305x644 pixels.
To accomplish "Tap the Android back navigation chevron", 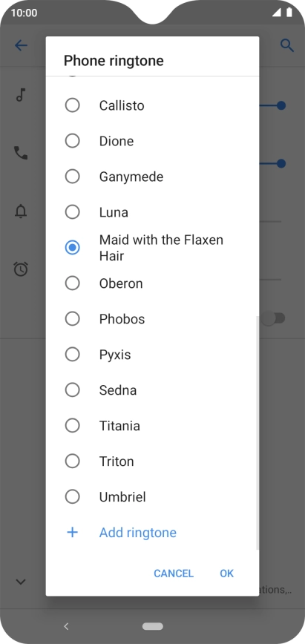I will (x=66, y=626).
